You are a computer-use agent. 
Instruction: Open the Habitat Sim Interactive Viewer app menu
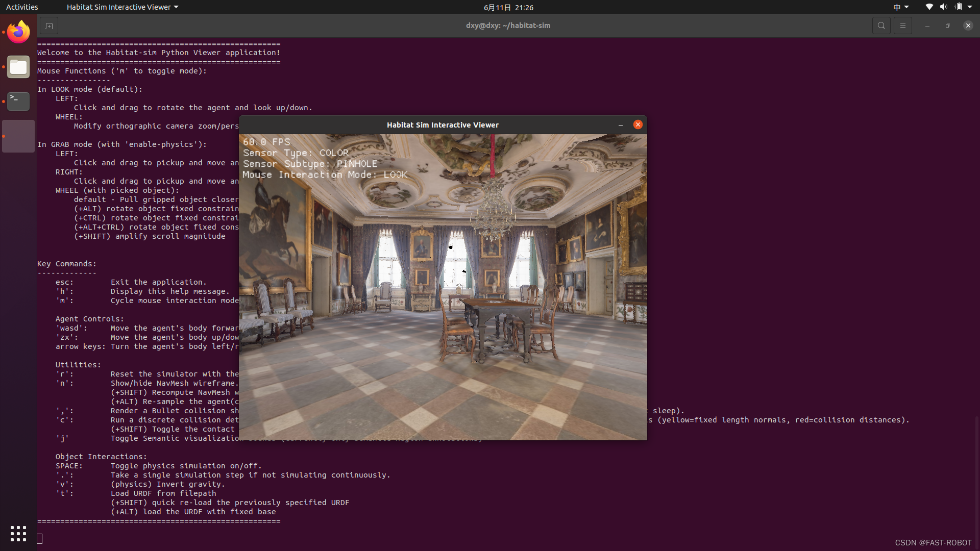(x=121, y=7)
